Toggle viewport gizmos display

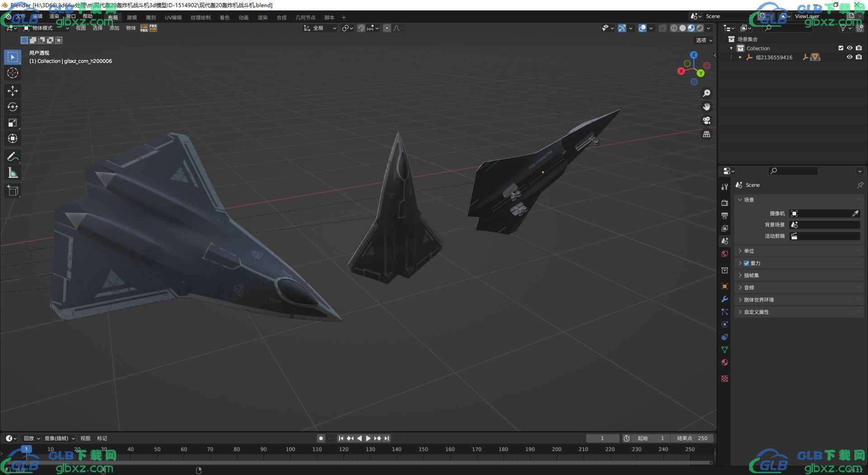point(623,28)
